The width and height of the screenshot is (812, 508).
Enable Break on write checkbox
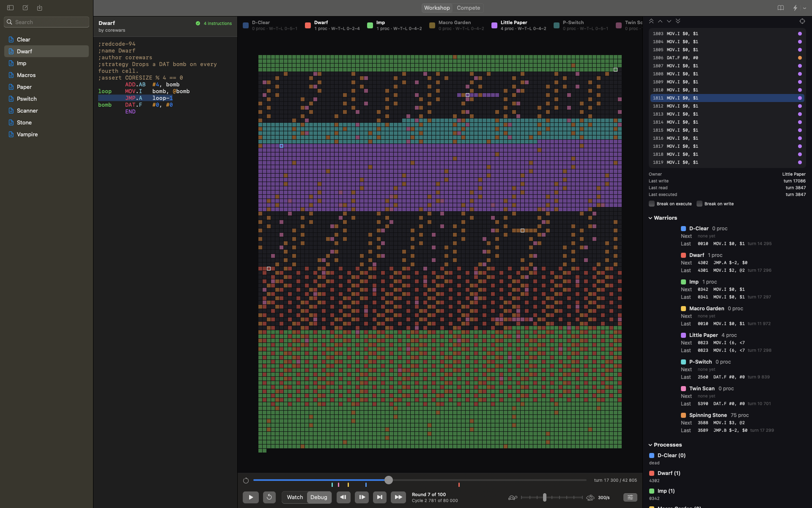click(699, 204)
